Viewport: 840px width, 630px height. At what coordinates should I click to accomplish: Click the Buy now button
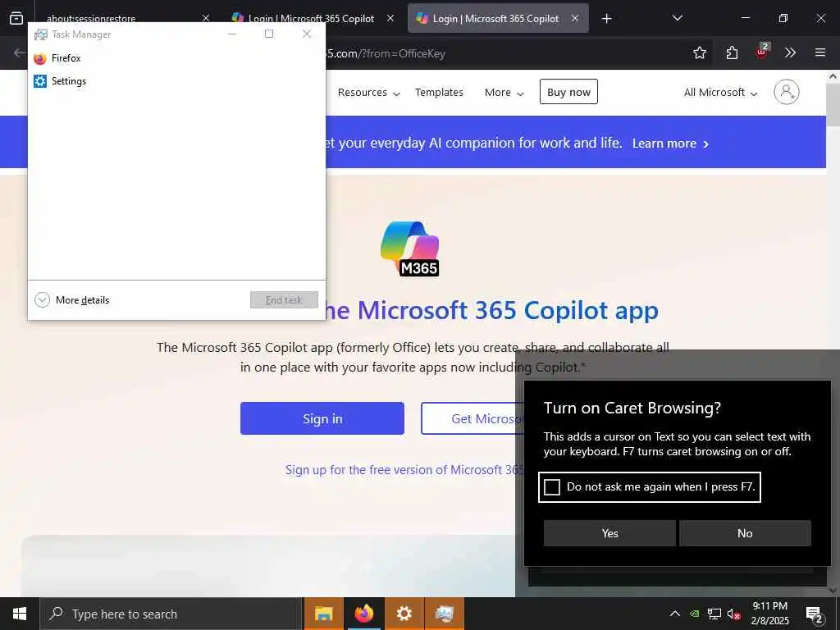[568, 92]
